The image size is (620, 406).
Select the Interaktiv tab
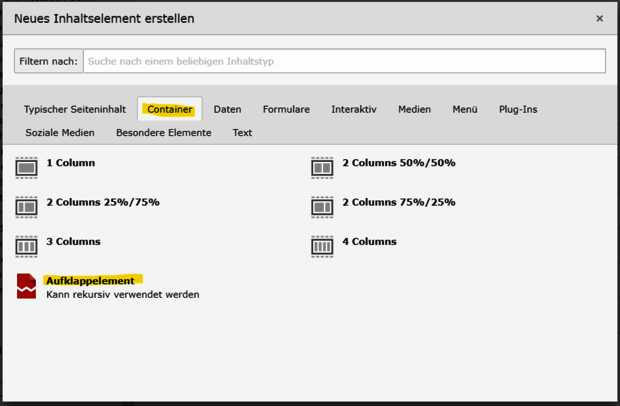353,109
